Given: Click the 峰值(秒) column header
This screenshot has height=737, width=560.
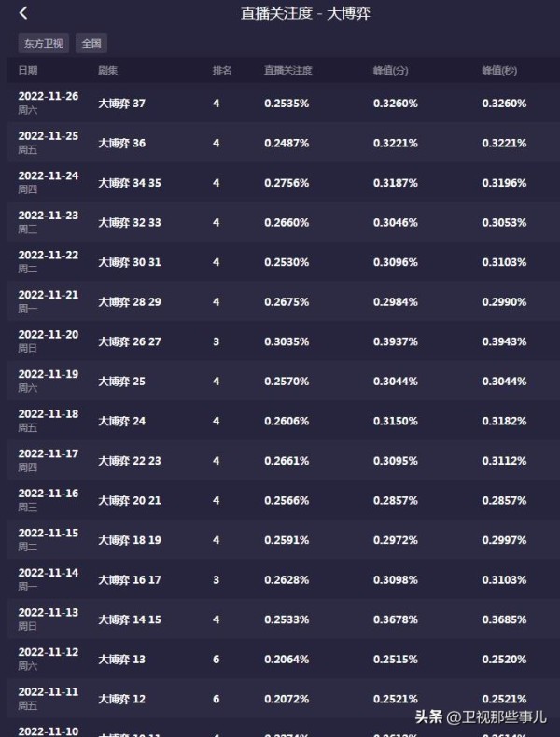Looking at the screenshot, I should click(499, 71).
